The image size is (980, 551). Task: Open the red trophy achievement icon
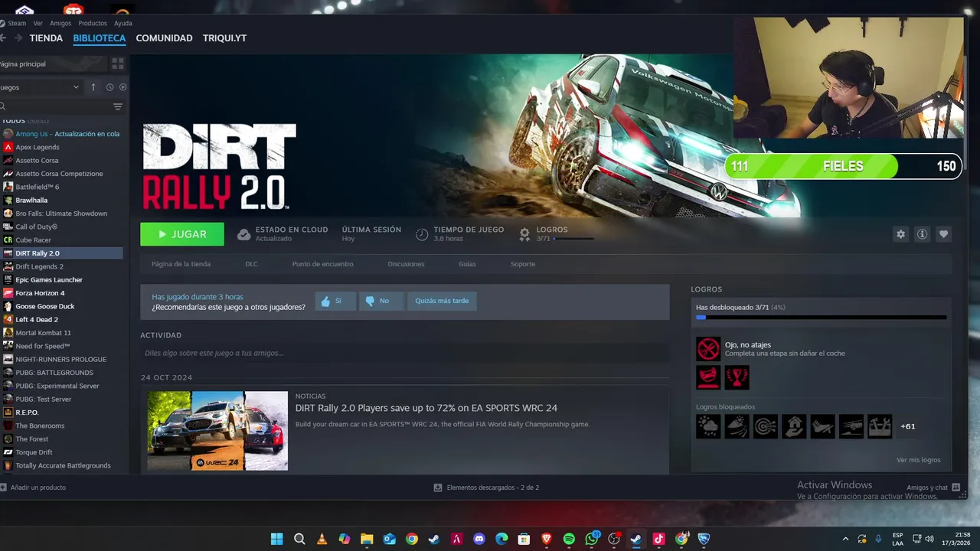(x=737, y=377)
